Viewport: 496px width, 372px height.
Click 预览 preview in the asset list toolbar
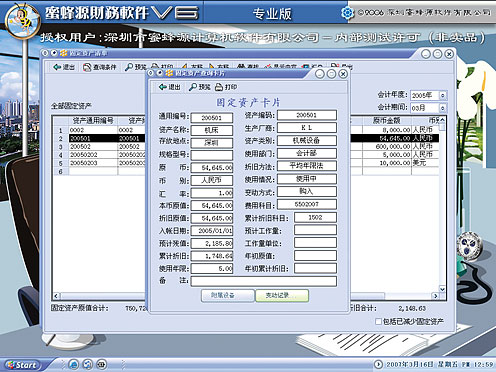[x=136, y=67]
